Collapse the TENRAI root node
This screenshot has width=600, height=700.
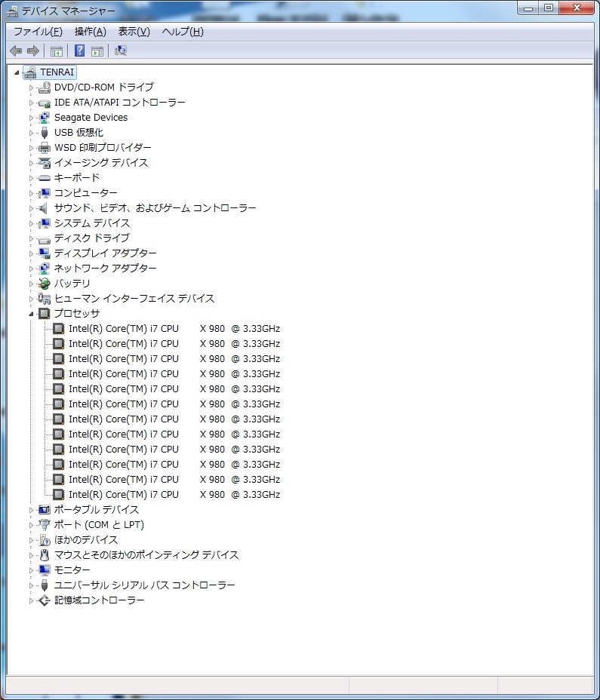pos(17,72)
